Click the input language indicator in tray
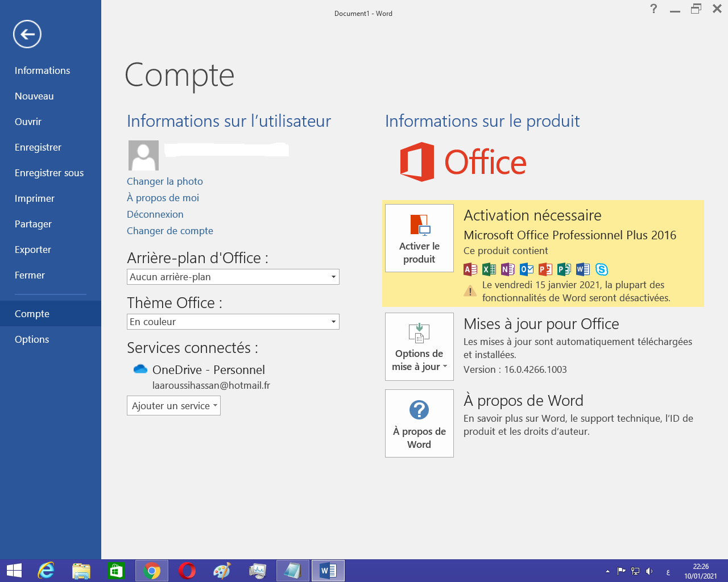The height and width of the screenshot is (582, 728). 668,572
